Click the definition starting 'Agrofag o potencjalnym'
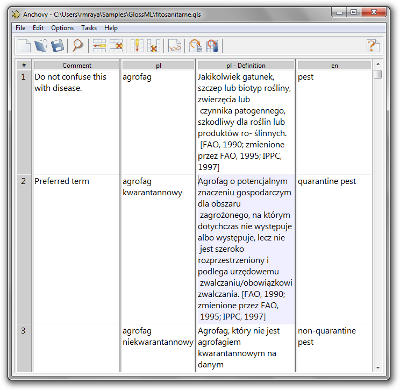400x390 pixels. (245, 249)
